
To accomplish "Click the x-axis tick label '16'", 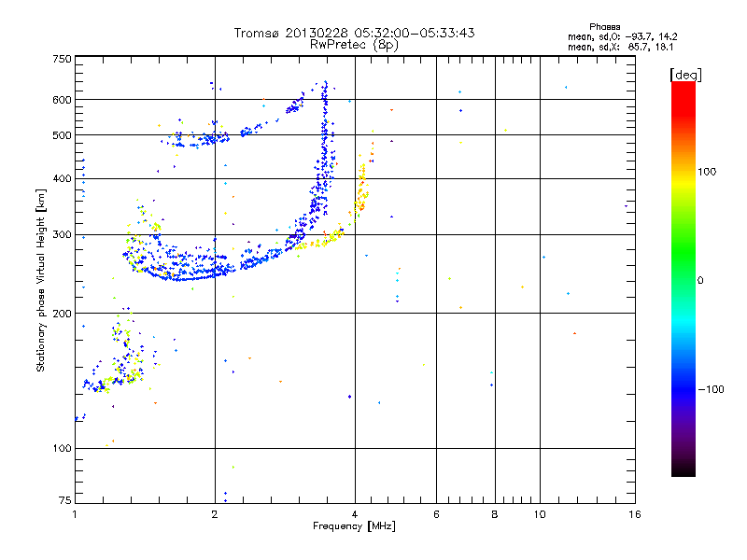I will point(635,514).
